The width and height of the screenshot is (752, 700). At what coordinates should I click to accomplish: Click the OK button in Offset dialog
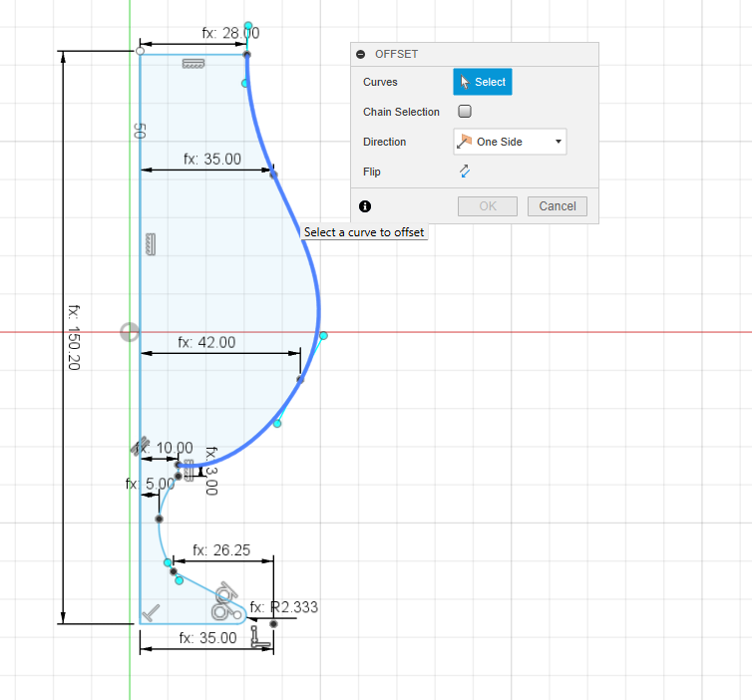coord(487,206)
